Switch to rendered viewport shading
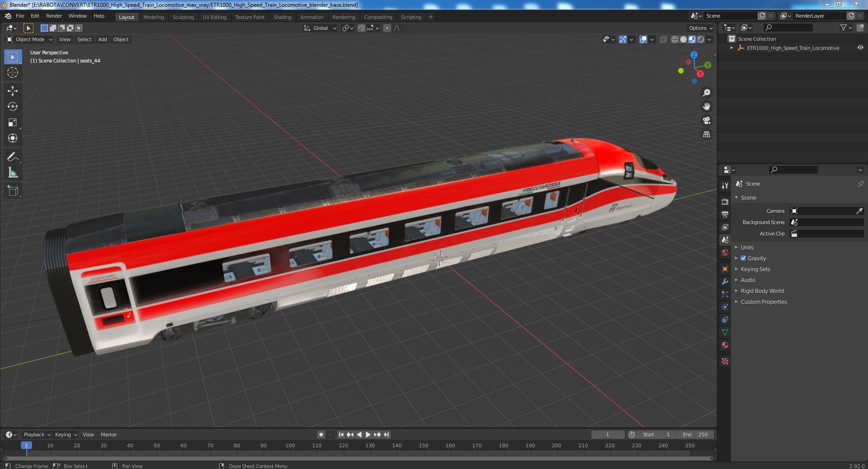This screenshot has width=868, height=469. click(x=701, y=39)
